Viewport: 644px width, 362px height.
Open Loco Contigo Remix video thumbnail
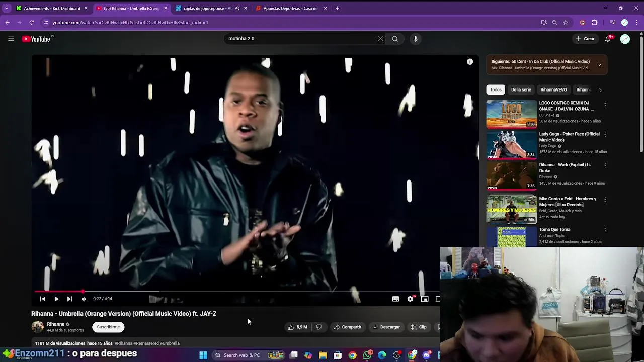click(x=511, y=114)
